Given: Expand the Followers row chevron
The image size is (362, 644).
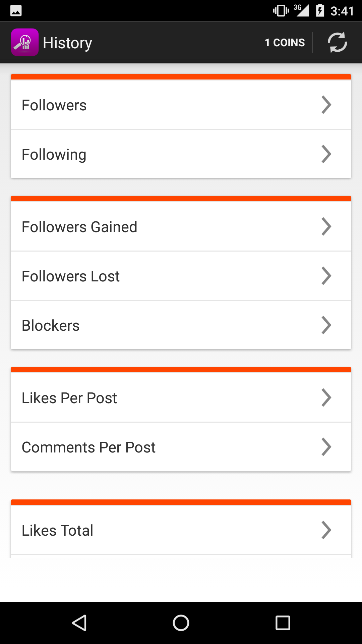Looking at the screenshot, I should pos(326,105).
